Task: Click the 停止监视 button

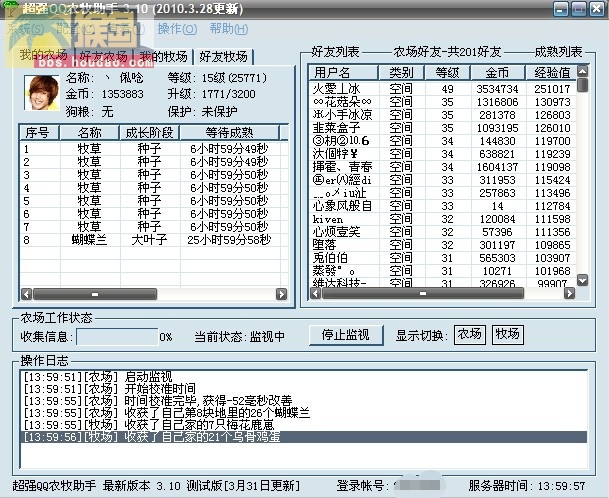Action: click(x=346, y=335)
